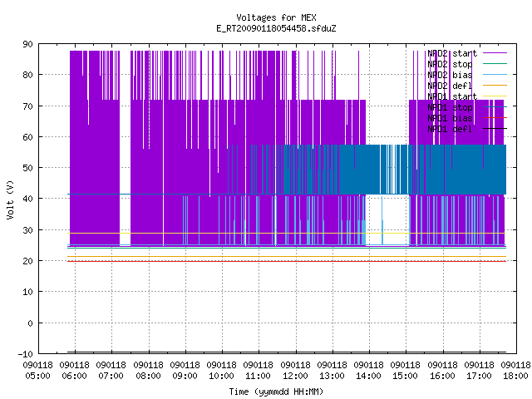This screenshot has width=532, height=399.
Task: Click the red NPD1 bias legend line
Action: coord(495,118)
